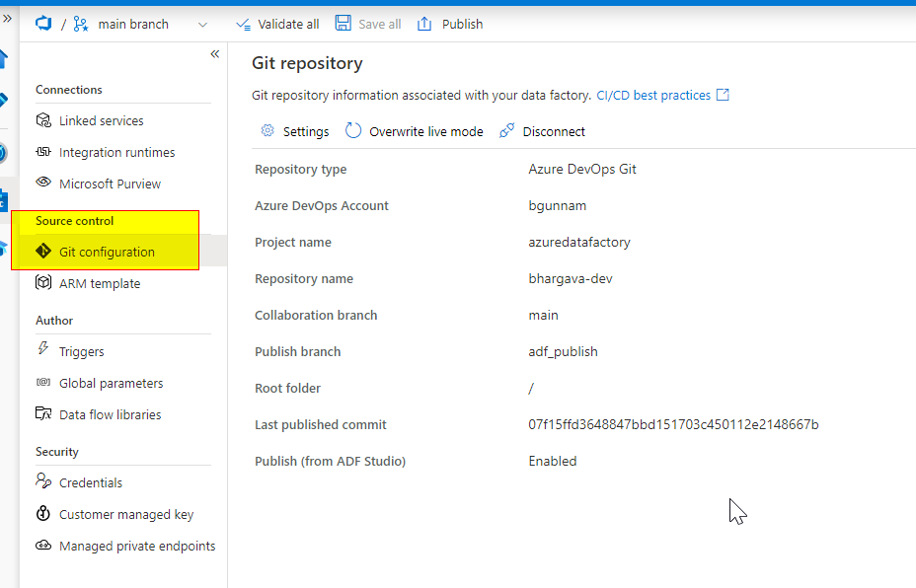The image size is (916, 588).
Task: Click the Customer managed key icon
Action: 43,513
